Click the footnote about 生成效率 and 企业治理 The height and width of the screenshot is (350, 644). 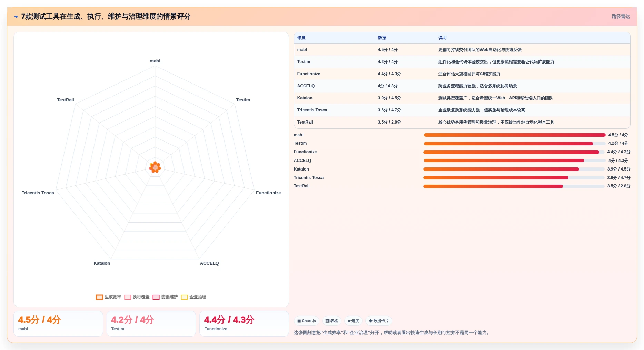(x=392, y=333)
